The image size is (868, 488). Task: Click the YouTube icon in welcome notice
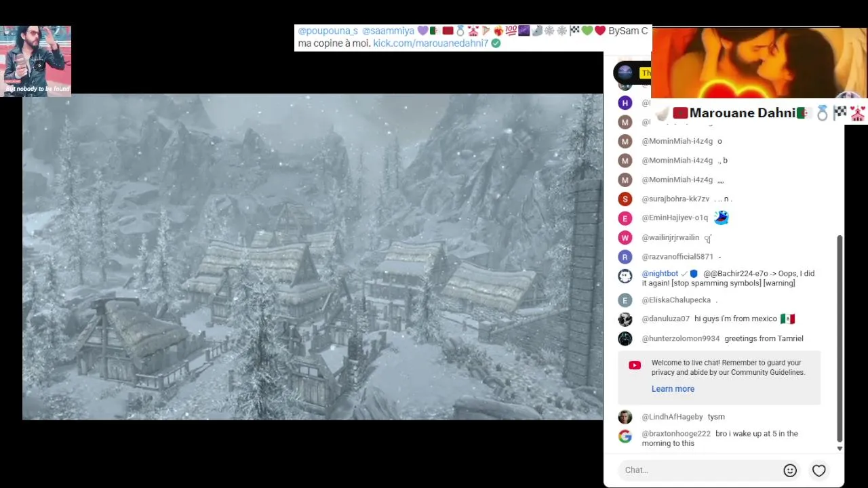coord(635,365)
